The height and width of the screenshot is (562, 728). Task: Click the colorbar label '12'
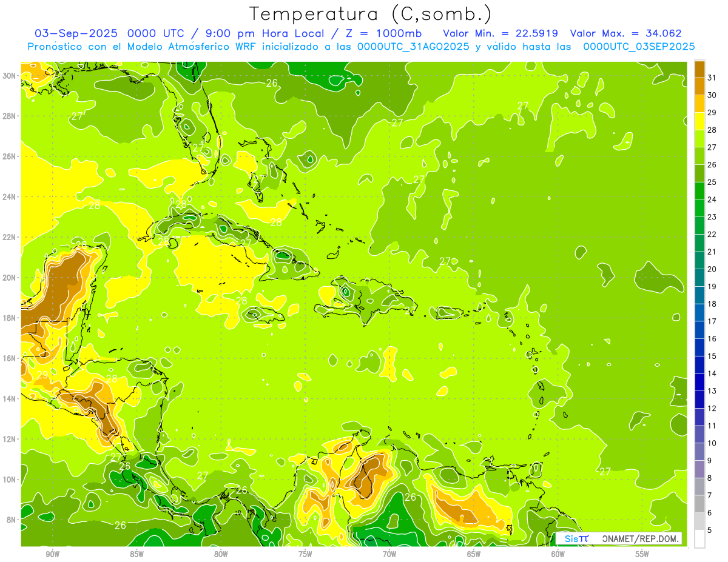tap(712, 408)
